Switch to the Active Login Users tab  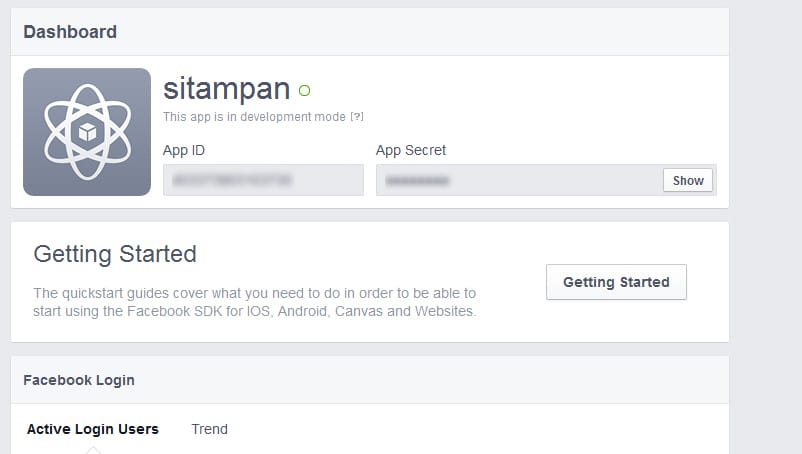click(x=93, y=429)
